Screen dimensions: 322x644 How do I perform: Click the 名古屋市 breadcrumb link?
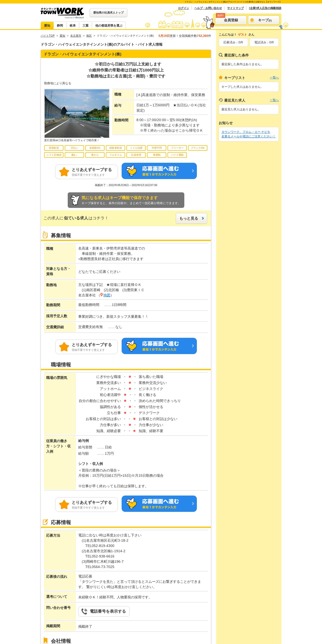point(76,36)
